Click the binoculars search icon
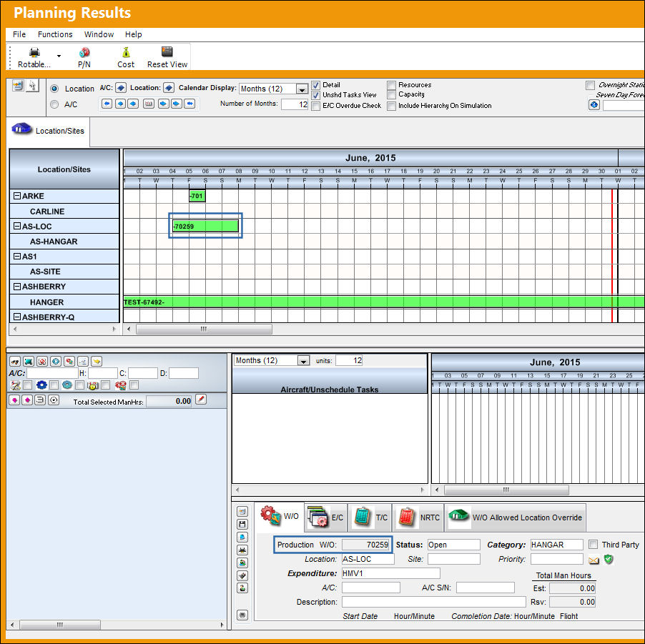This screenshot has height=644, width=645. coord(15,362)
